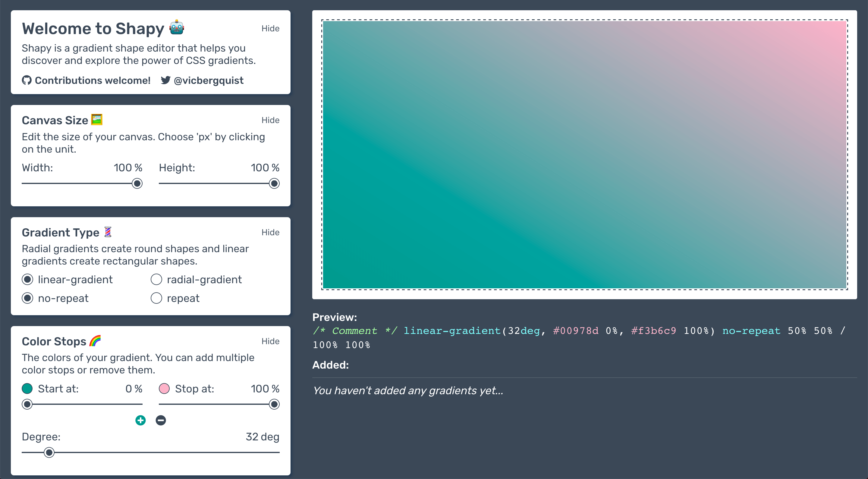Click the robot emoji in the title

pyautogui.click(x=177, y=28)
